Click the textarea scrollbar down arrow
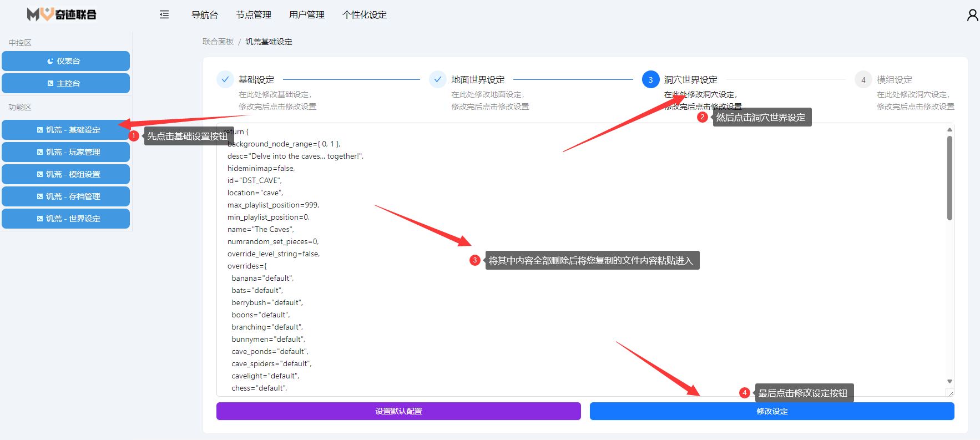The image size is (980, 440). [x=949, y=381]
